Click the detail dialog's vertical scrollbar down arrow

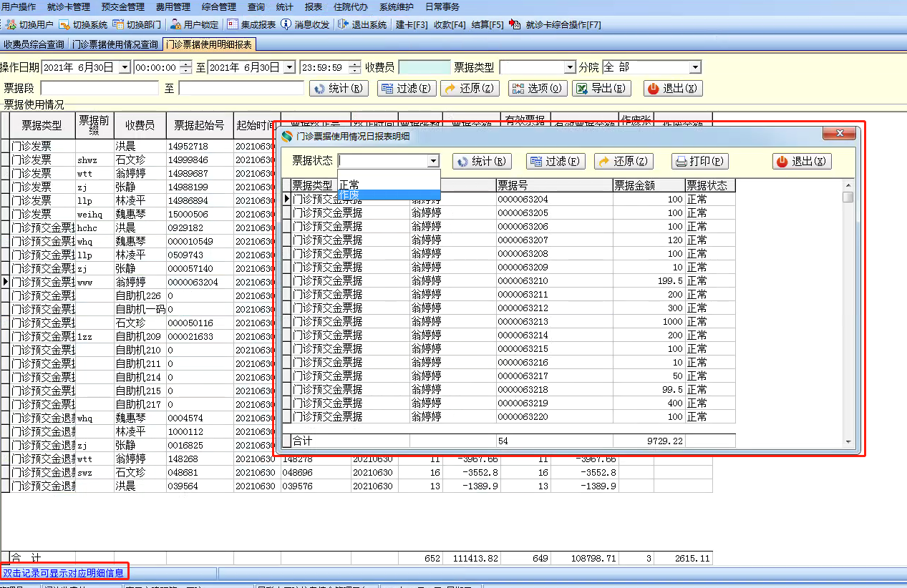coord(848,442)
